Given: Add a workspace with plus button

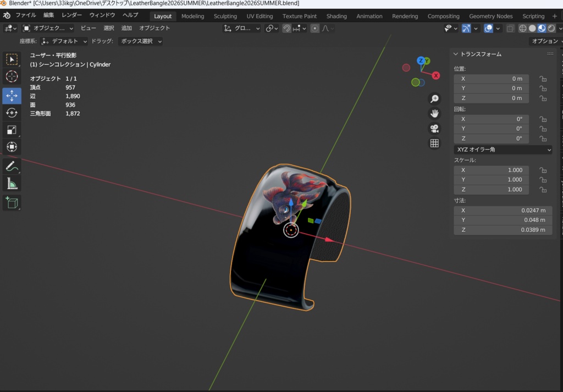Looking at the screenshot, I should pyautogui.click(x=554, y=16).
